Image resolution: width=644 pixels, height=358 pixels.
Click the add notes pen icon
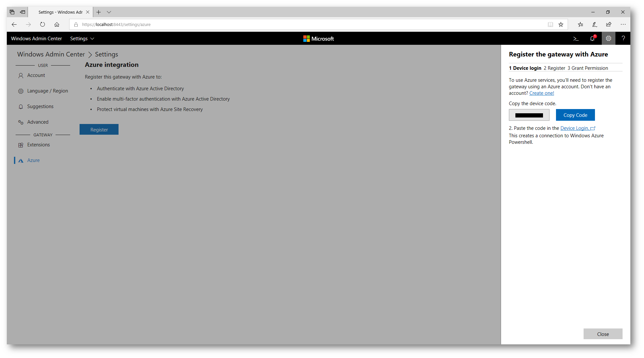click(x=595, y=24)
